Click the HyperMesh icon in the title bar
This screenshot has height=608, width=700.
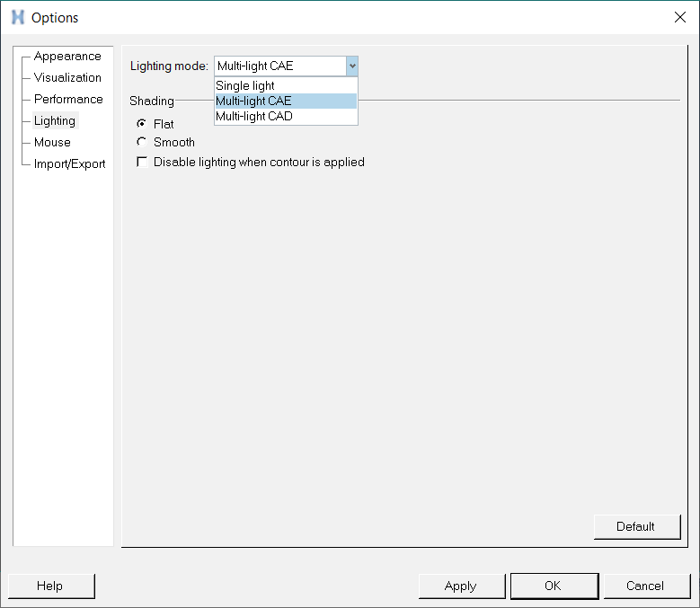click(18, 17)
